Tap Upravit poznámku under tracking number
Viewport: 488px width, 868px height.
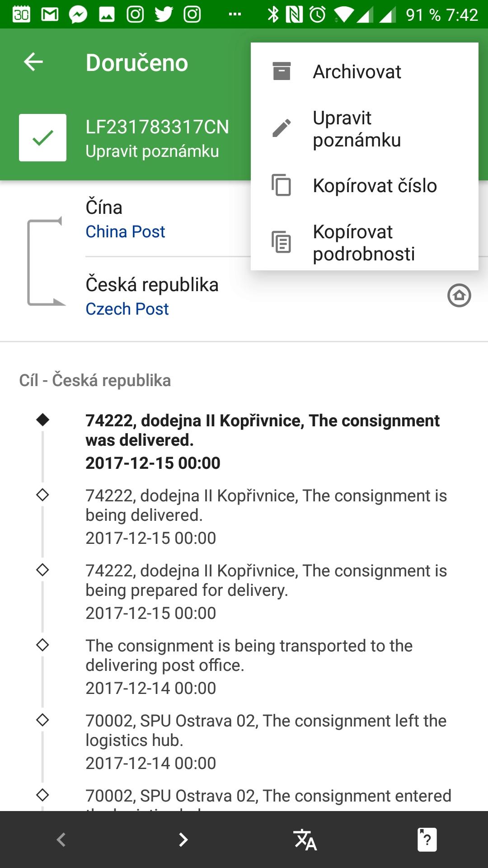coord(152,151)
